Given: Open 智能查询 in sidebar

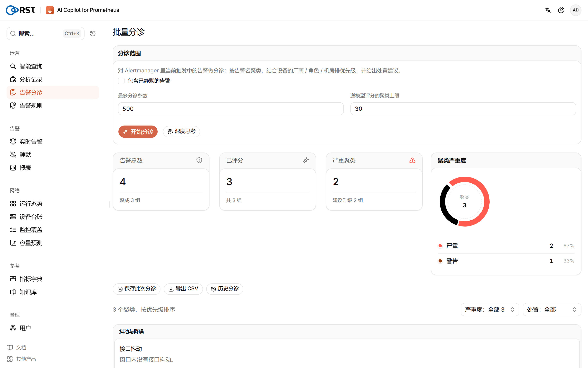Looking at the screenshot, I should 53,66.
